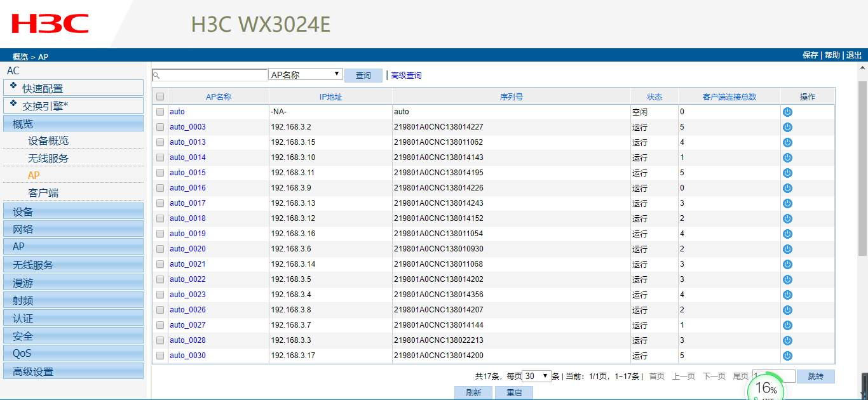Click the H3C logo

tap(50, 24)
